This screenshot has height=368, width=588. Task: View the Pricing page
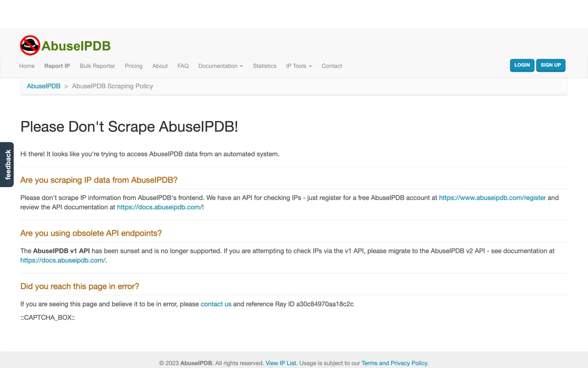click(134, 66)
